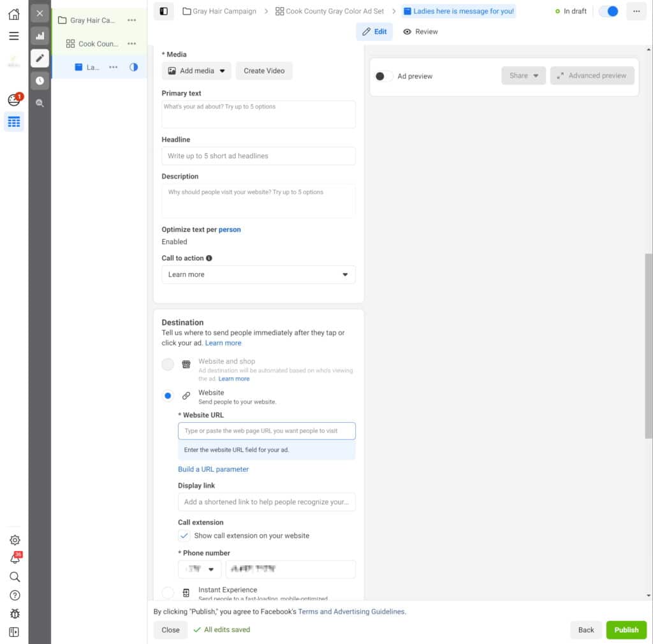Click the settings gear icon
Image resolution: width=653 pixels, height=644 pixels.
pos(14,540)
